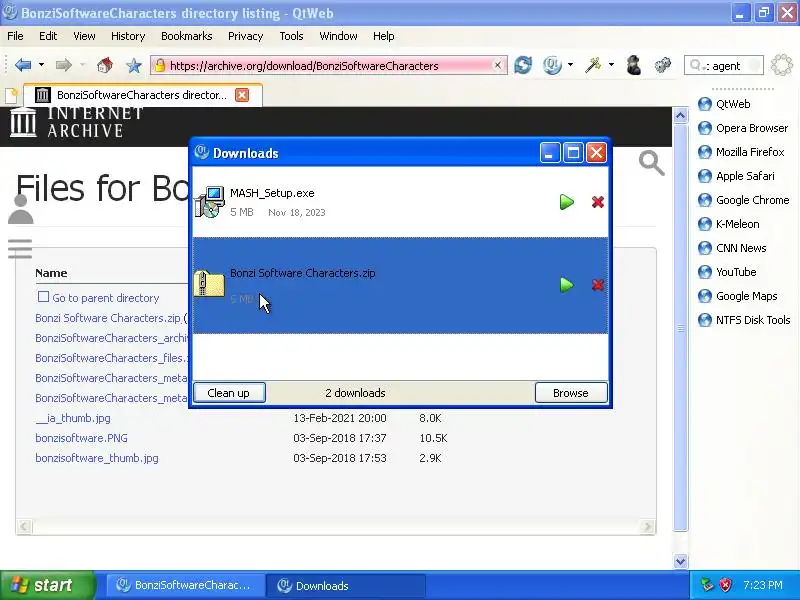
Task: Open the __ia_thumb.jpg file link
Action: point(73,418)
